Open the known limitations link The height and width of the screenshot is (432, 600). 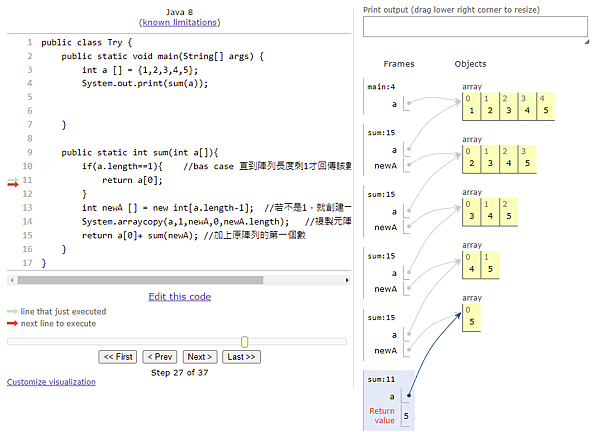click(179, 23)
